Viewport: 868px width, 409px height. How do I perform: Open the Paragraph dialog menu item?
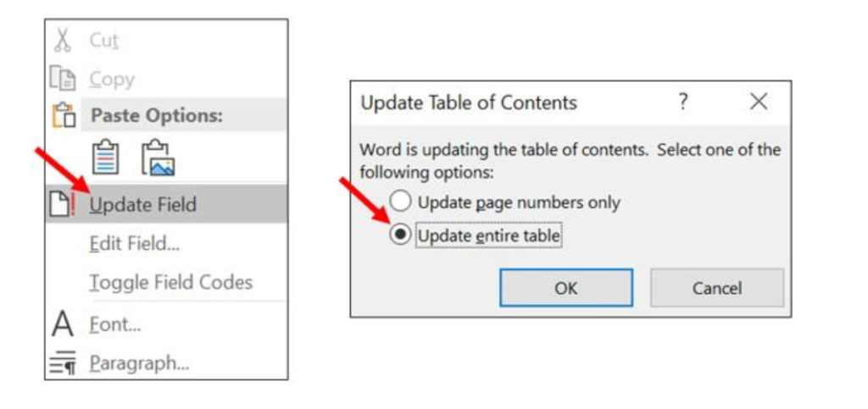[139, 362]
